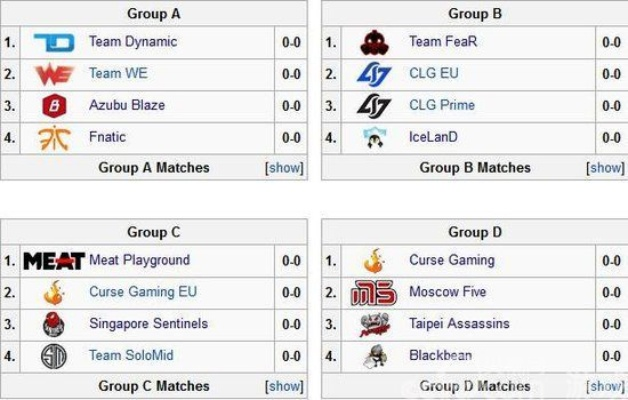Show the Group B Matches list
This screenshot has height=400, width=628.
click(x=605, y=168)
